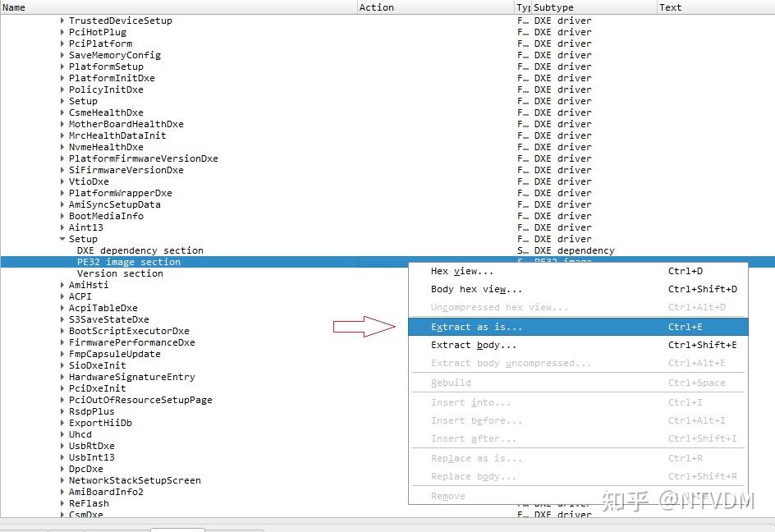The height and width of the screenshot is (532, 775).
Task: Expand the ReFlash driver node
Action: 63,503
